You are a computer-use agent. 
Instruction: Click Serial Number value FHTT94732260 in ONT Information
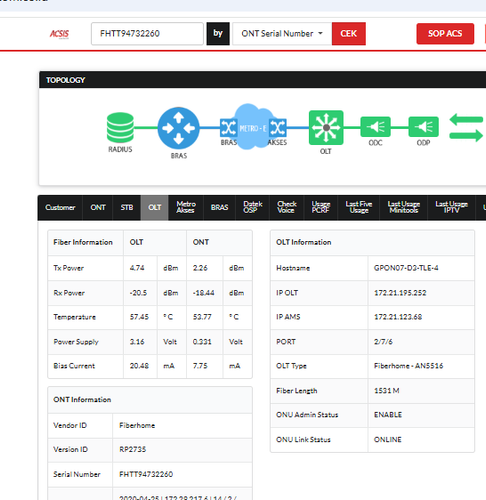pos(146,474)
